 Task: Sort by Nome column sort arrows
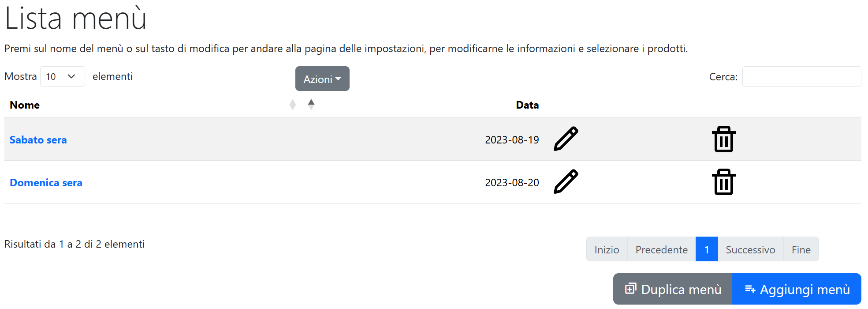293,105
